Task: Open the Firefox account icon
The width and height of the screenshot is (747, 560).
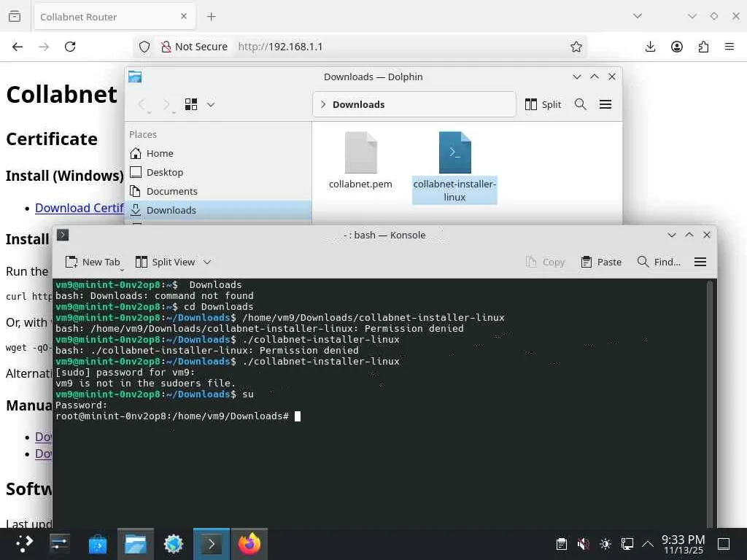Action: coord(676,47)
